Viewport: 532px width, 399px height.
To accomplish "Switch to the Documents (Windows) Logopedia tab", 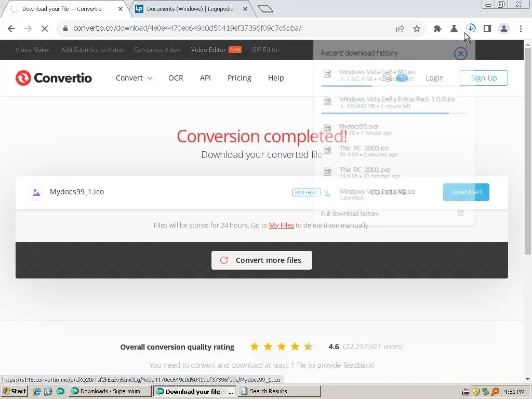I will [190, 9].
